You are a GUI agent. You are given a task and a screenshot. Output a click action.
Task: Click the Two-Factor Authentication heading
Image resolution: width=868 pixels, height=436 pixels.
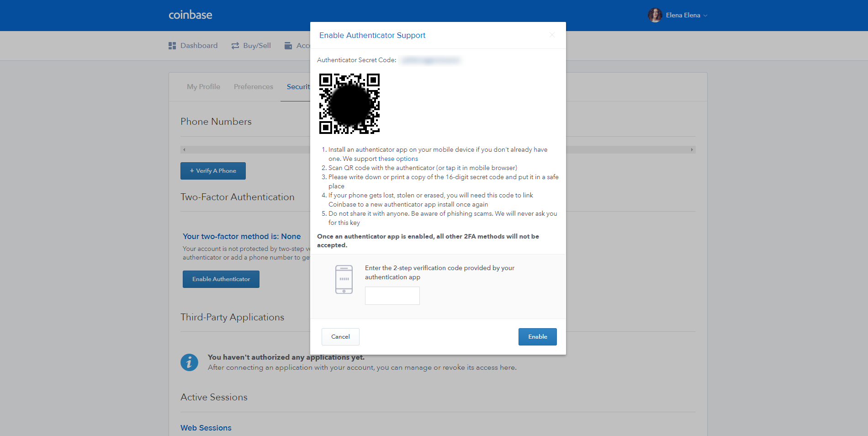(238, 197)
